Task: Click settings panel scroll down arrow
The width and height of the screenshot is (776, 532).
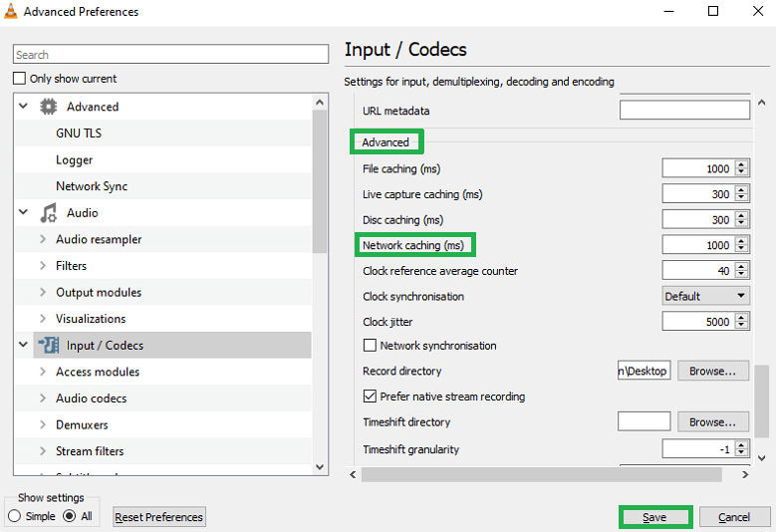Action: (x=762, y=458)
